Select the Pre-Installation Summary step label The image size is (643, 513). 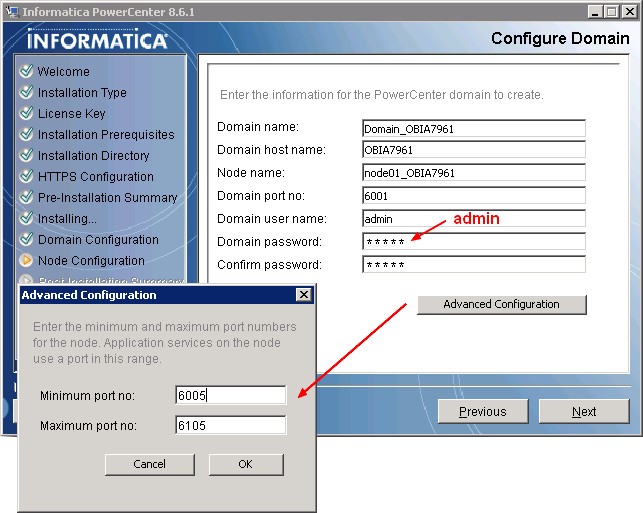click(x=107, y=197)
